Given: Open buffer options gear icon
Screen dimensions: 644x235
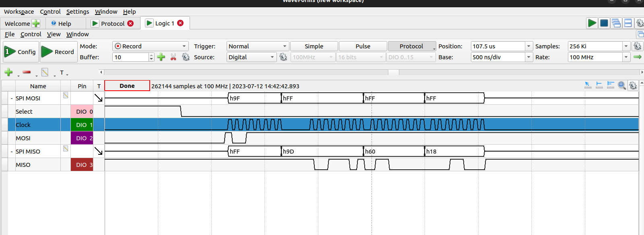Looking at the screenshot, I should (x=186, y=57).
